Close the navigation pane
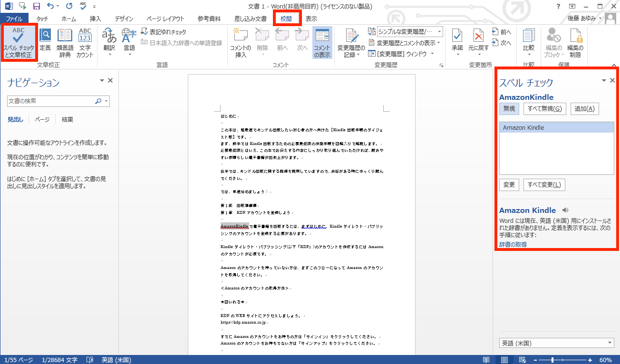620x364 pixels. pyautogui.click(x=110, y=81)
